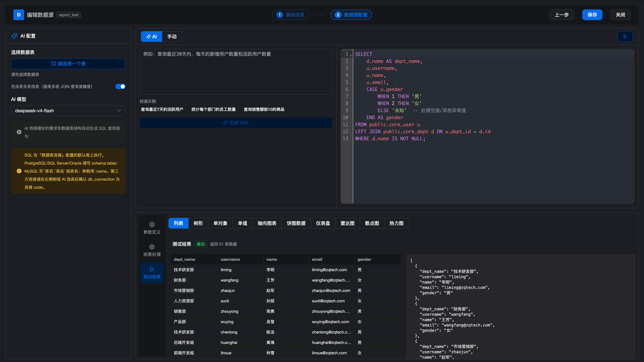Select the 列表 result tab
Screen dimensions: 644x362
178,223
